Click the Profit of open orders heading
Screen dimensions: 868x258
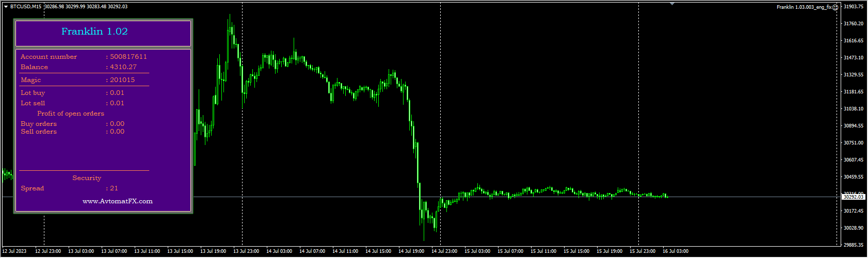[x=71, y=114]
